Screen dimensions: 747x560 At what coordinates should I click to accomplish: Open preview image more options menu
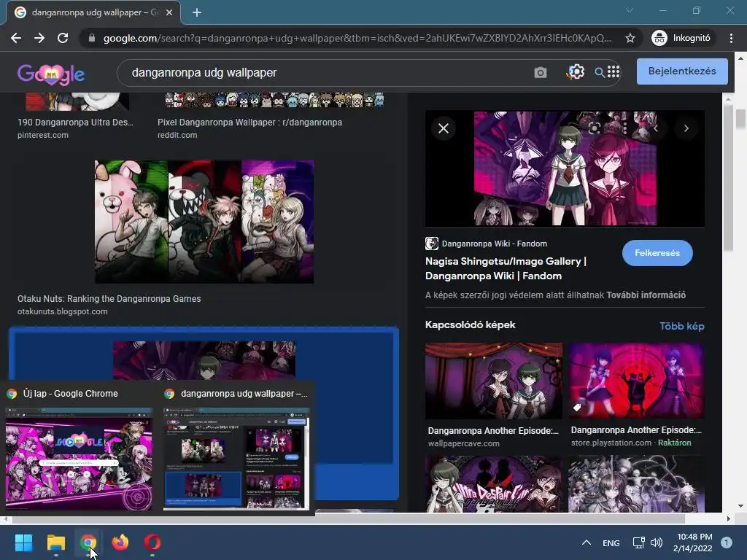point(624,128)
